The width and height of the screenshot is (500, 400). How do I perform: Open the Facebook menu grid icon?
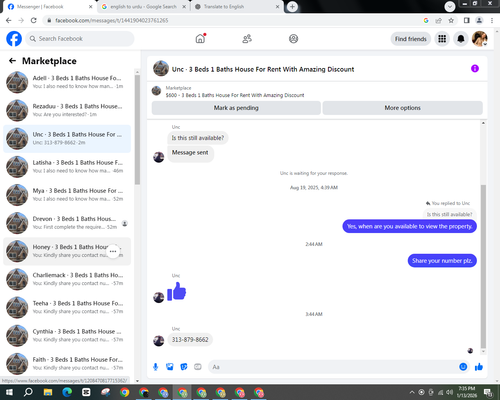pyautogui.click(x=442, y=39)
